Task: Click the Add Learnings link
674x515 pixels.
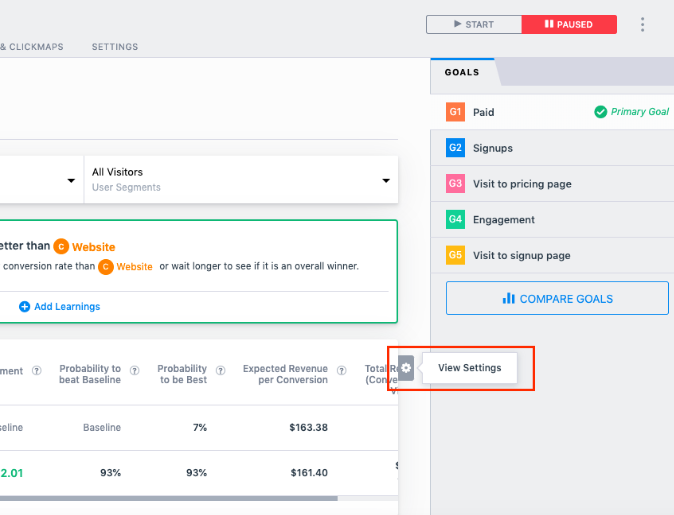Action: point(67,307)
